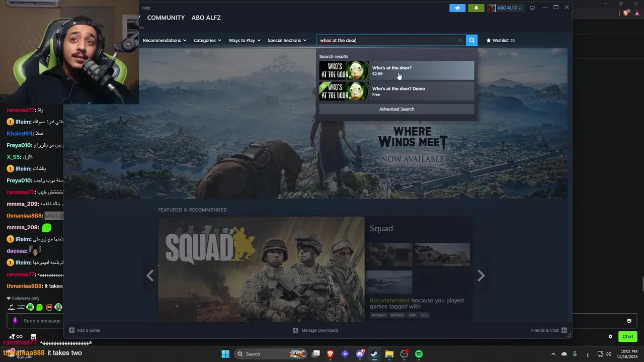This screenshot has width=644, height=362.
Task: Open Discord from the taskbar
Action: click(360, 354)
